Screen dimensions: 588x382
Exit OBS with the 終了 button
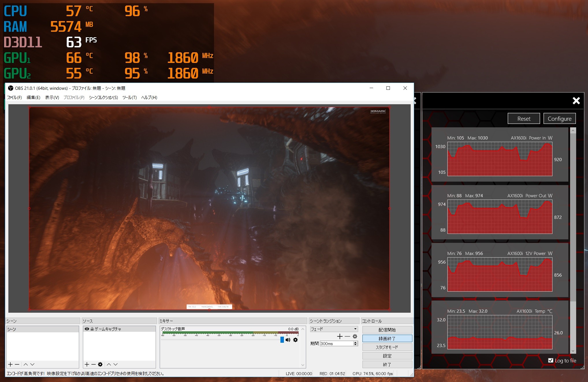pos(387,364)
